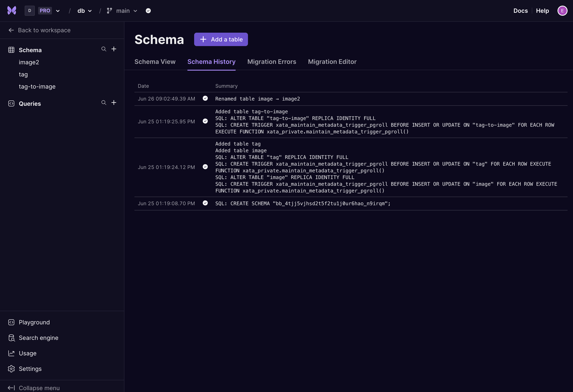Click the branch status checkmark icon in header
This screenshot has width=573, height=392.
[x=148, y=11]
